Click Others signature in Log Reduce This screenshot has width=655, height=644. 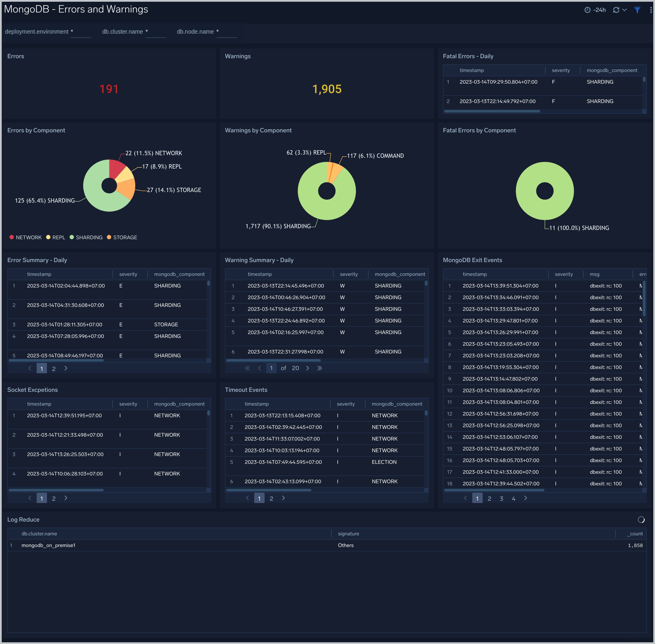click(x=346, y=546)
